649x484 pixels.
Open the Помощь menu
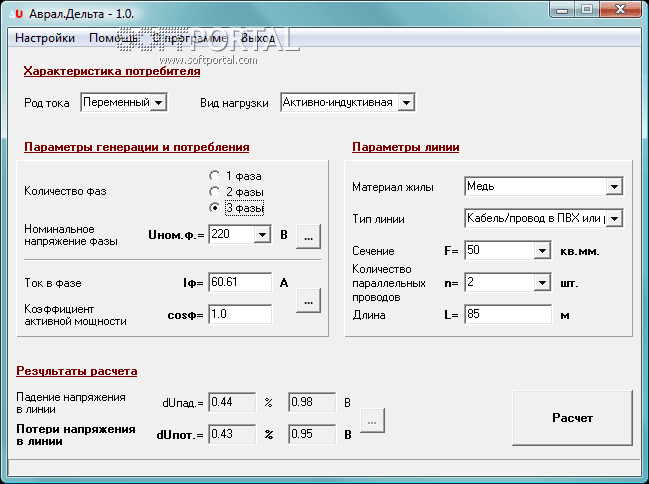coord(113,38)
